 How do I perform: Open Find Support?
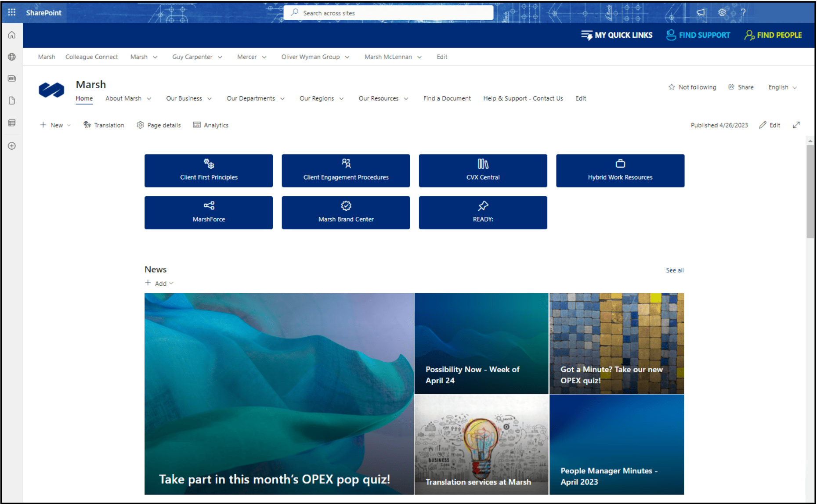(698, 35)
